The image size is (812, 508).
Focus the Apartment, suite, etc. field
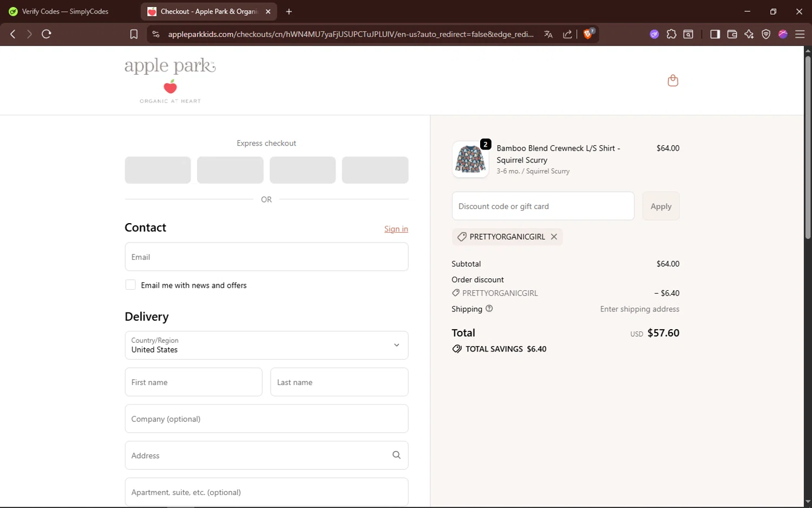266,492
